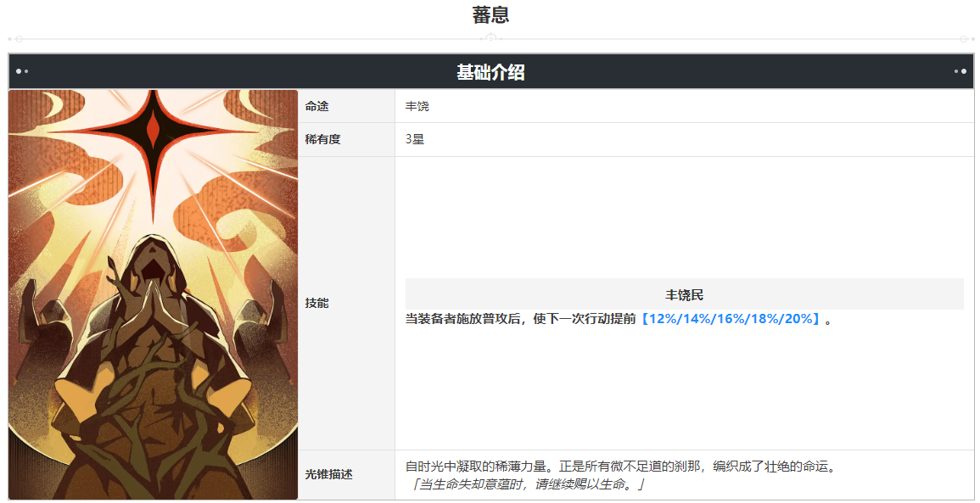980x503 pixels.
Task: Select the 光锥描述 row label
Action: tap(328, 474)
